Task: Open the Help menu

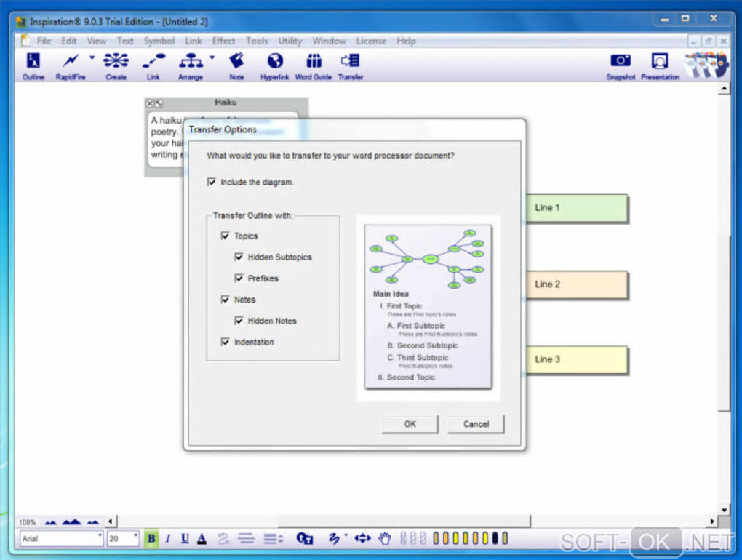Action: point(406,41)
